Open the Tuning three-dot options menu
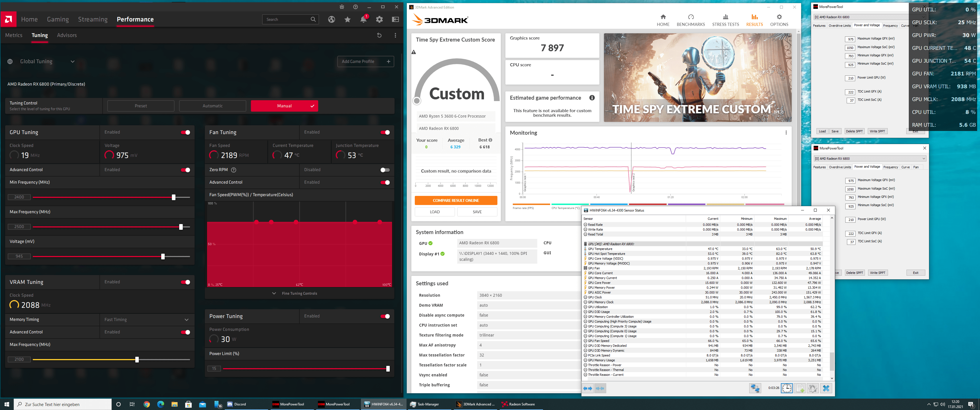This screenshot has height=410, width=980. click(395, 35)
